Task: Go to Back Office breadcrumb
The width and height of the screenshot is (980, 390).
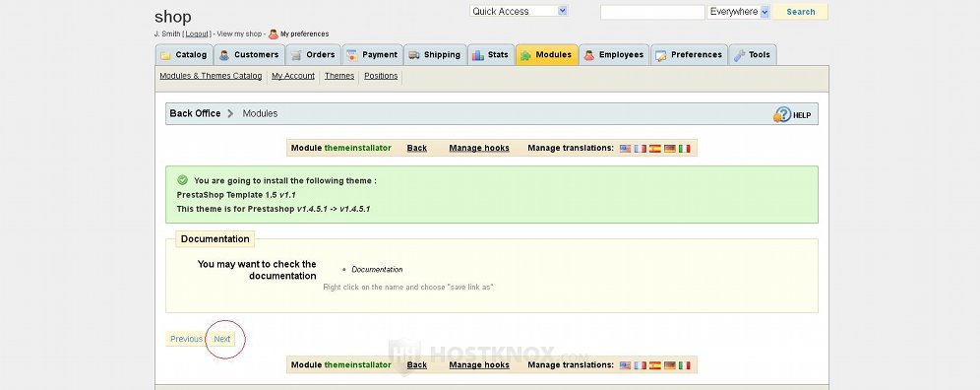Action: (x=195, y=113)
